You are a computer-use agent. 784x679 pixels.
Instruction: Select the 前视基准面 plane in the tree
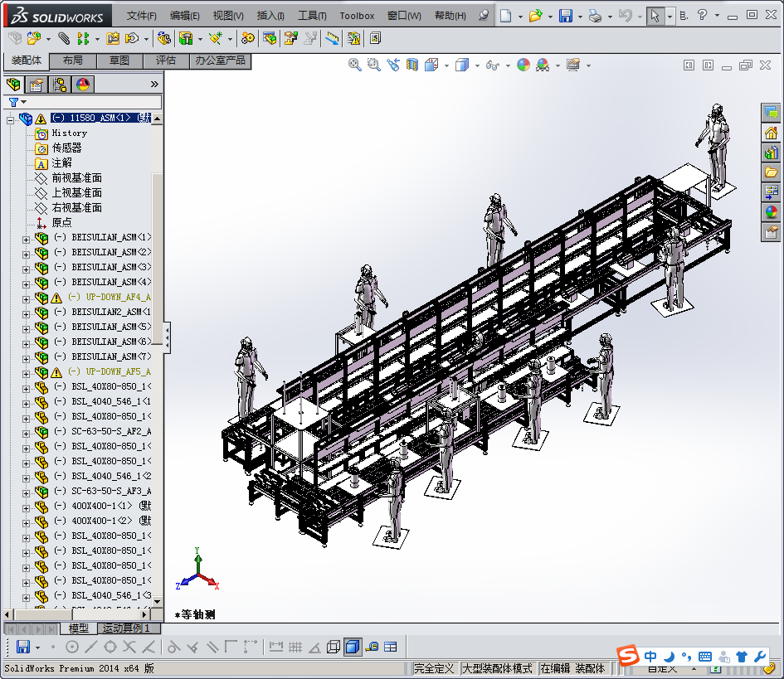click(x=76, y=177)
